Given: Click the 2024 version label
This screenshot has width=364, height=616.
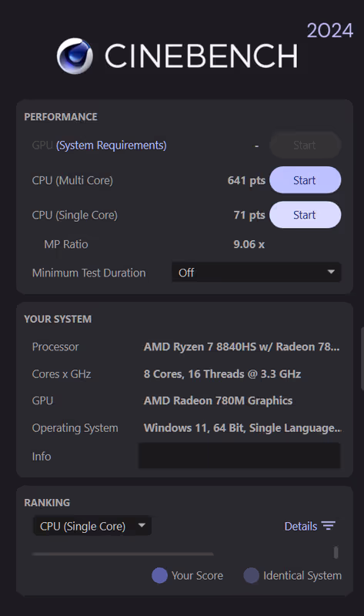Looking at the screenshot, I should tap(330, 31).
